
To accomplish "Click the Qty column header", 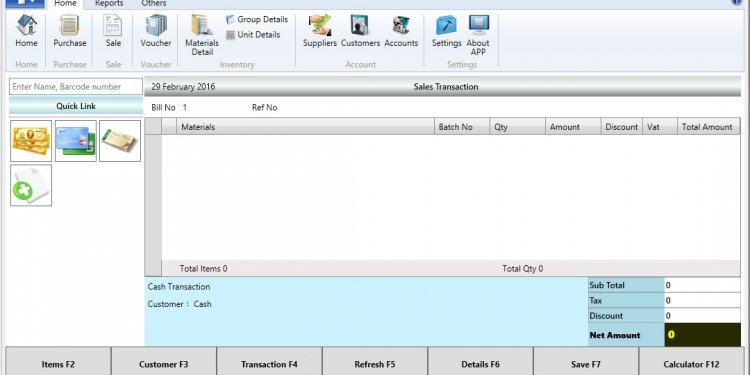I will pos(518,127).
